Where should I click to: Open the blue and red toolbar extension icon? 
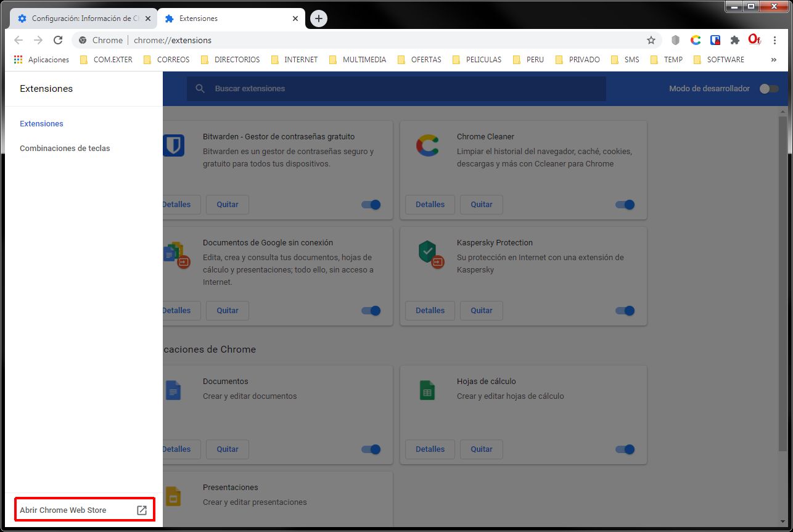pyautogui.click(x=715, y=40)
